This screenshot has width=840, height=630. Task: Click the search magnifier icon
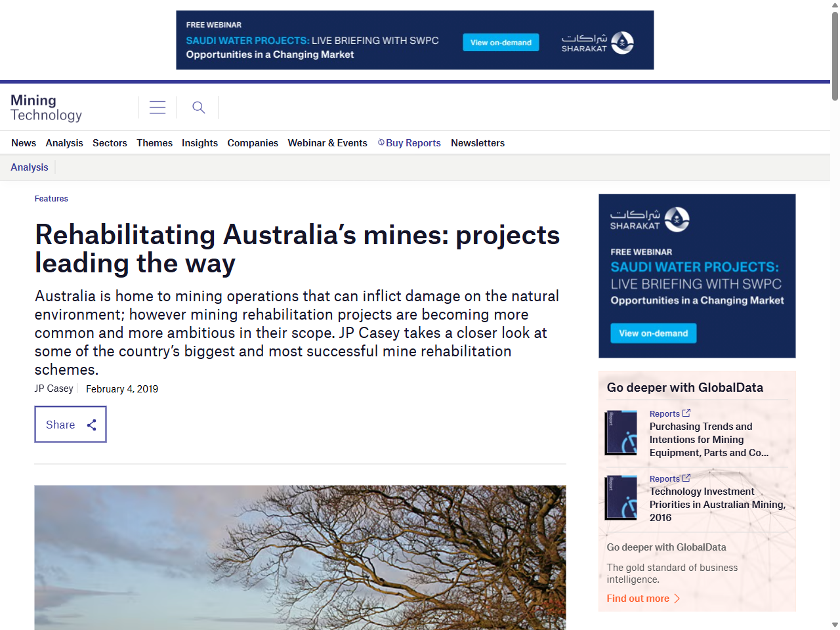(198, 107)
